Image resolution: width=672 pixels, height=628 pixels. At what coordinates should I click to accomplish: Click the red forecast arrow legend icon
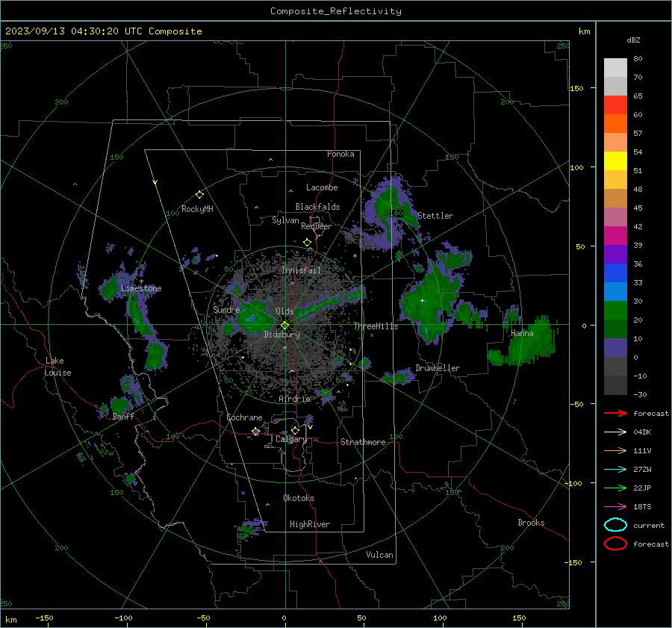615,413
